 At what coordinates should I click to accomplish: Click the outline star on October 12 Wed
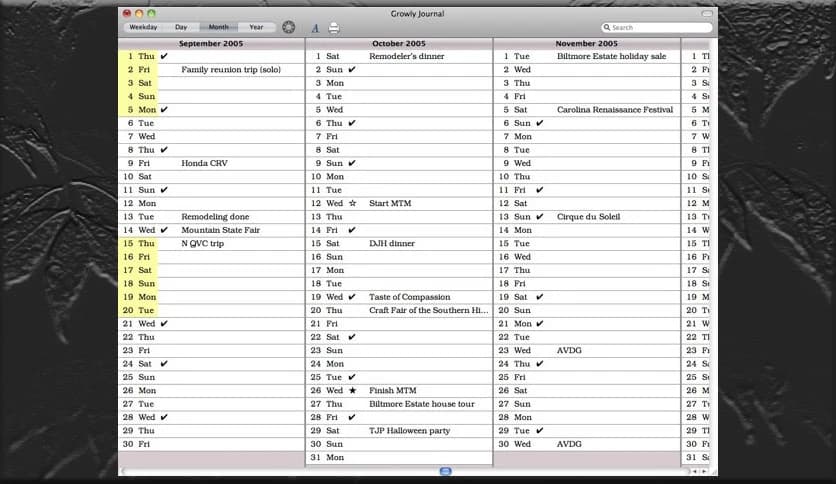[x=352, y=203]
